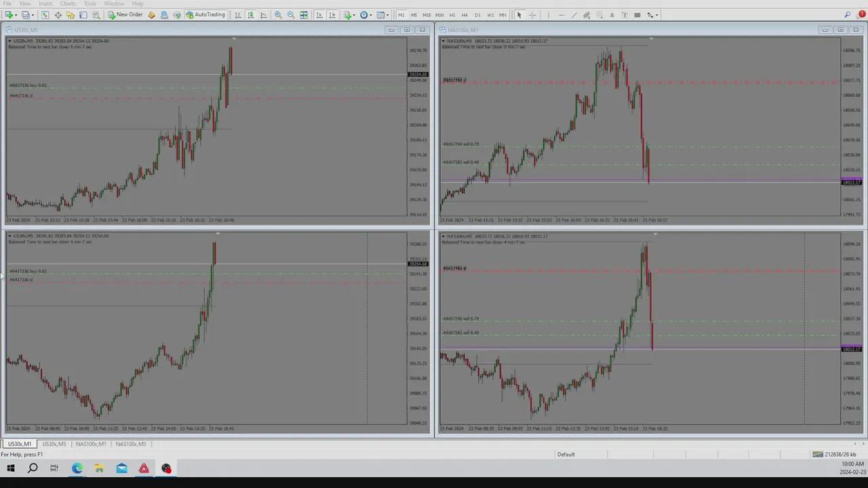Switch to the US30x,M5 chart tab

click(54, 444)
